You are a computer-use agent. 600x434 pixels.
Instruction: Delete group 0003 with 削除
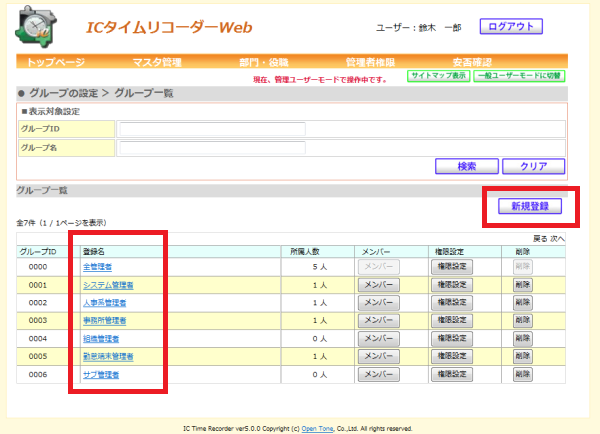click(x=522, y=320)
